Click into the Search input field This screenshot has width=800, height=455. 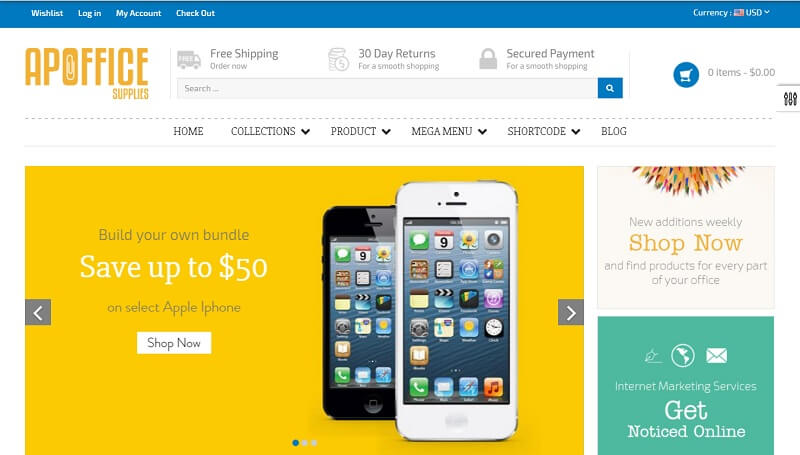(387, 88)
